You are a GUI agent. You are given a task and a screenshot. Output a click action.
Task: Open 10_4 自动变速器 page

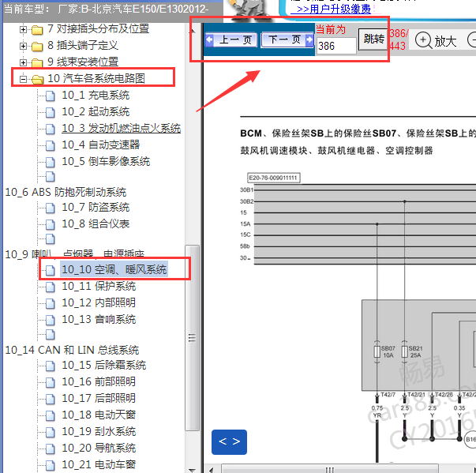point(101,145)
